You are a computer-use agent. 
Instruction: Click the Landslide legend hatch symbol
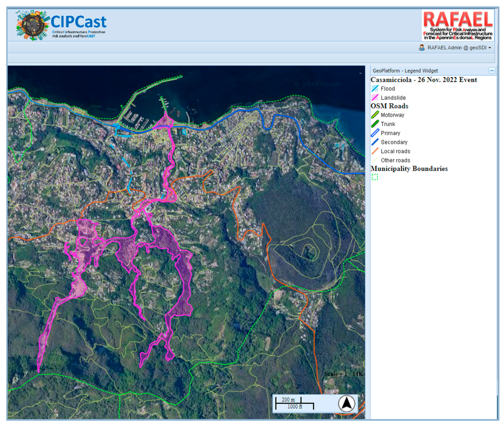pyautogui.click(x=375, y=98)
